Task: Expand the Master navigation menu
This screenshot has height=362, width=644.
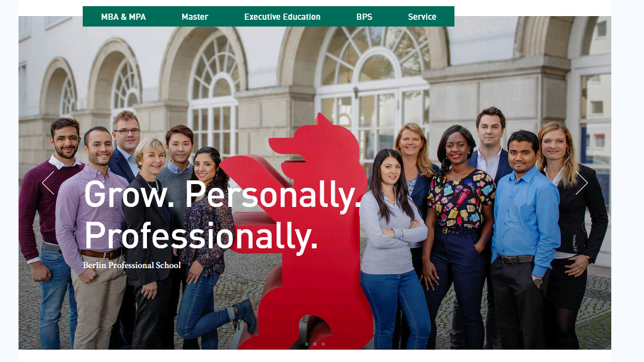Action: tap(194, 17)
